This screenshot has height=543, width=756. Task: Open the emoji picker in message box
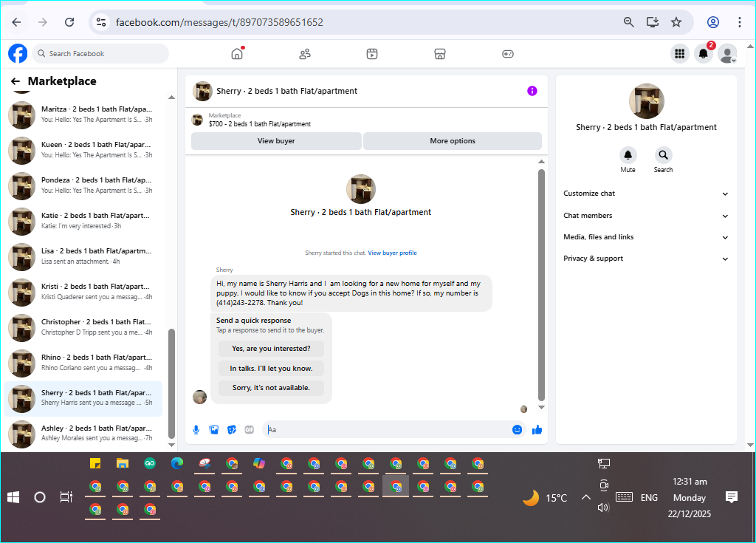coord(517,429)
